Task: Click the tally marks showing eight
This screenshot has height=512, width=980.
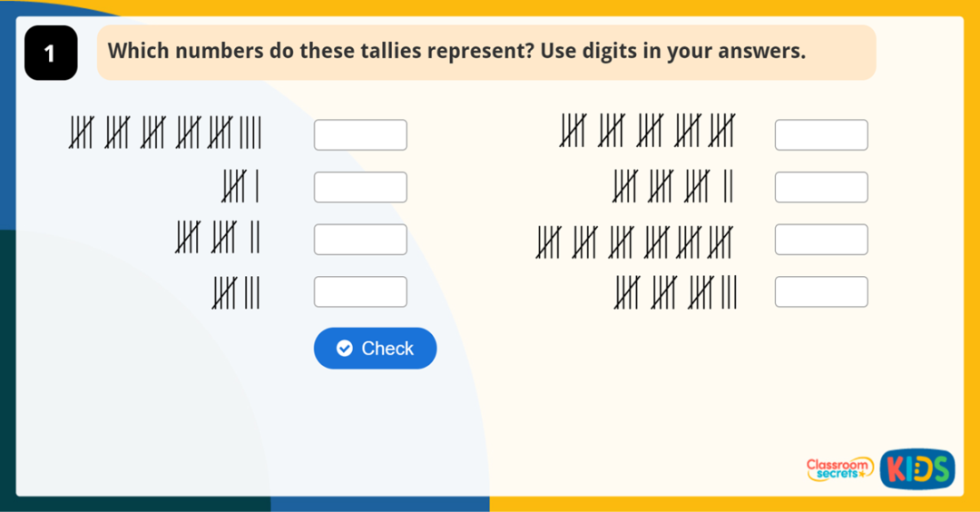Action: click(236, 291)
